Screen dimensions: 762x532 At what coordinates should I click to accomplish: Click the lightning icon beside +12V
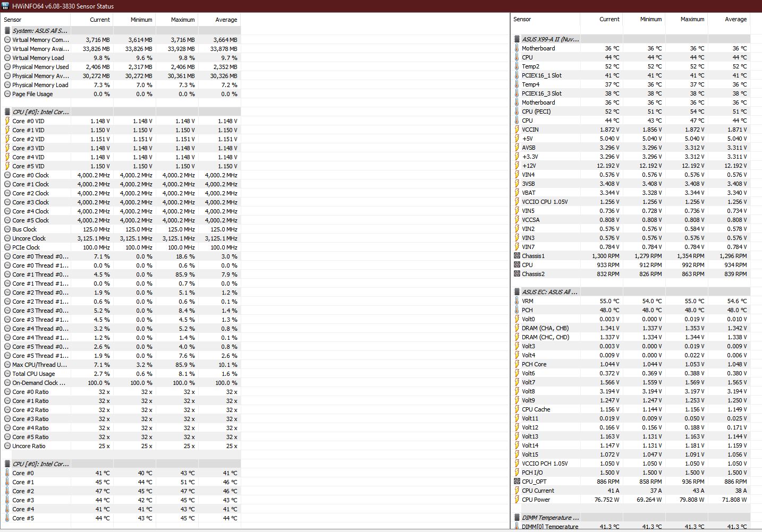[x=517, y=166]
